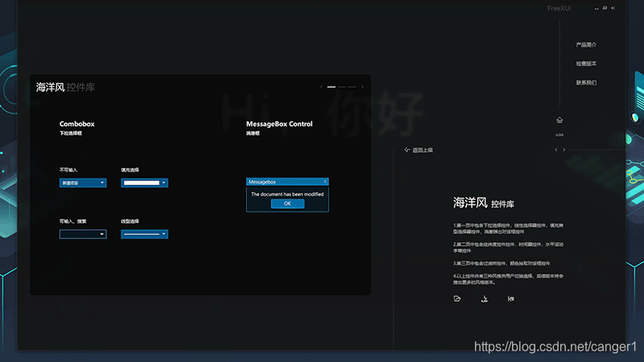
Task: Open 联系我们 menu item
Action: tap(586, 83)
